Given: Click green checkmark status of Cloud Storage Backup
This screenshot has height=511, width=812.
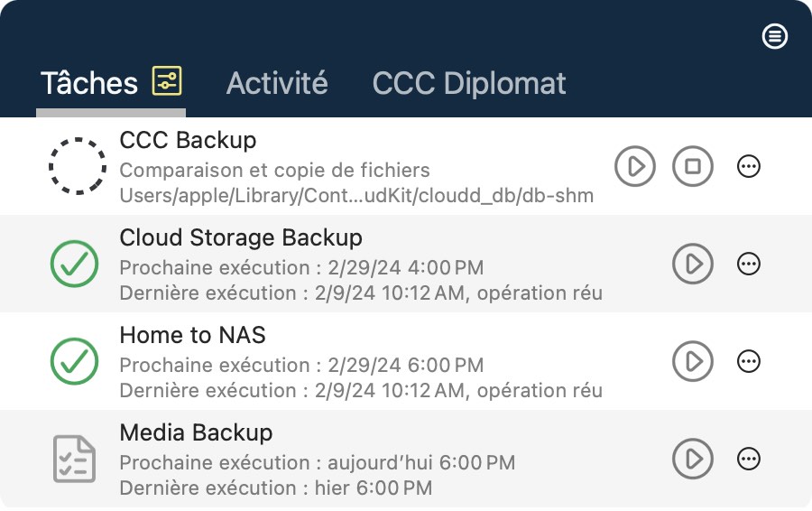Looking at the screenshot, I should (x=75, y=264).
